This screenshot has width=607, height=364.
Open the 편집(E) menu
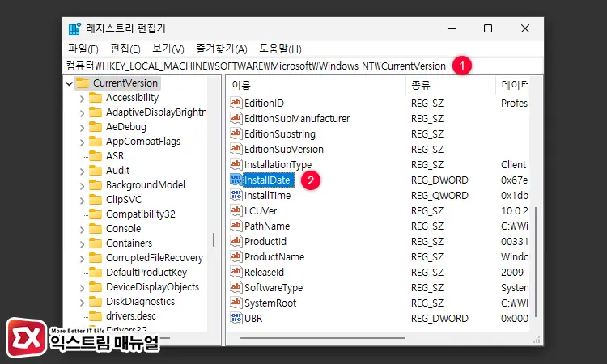[125, 49]
